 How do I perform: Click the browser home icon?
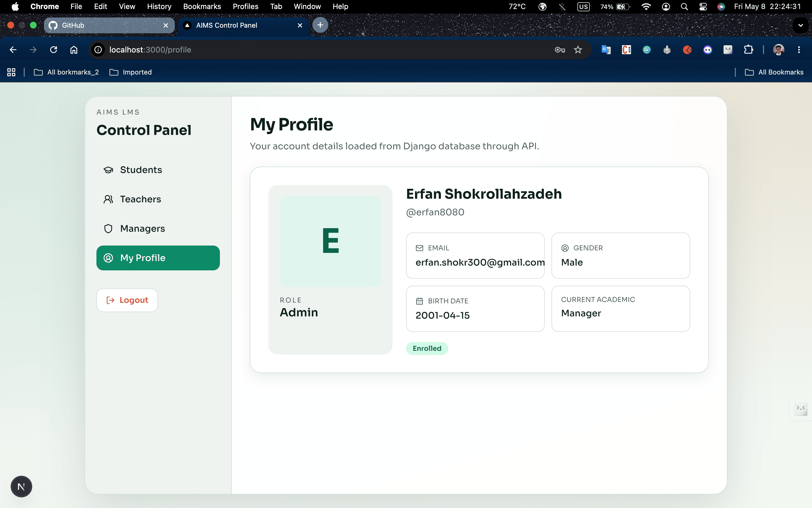(x=74, y=50)
